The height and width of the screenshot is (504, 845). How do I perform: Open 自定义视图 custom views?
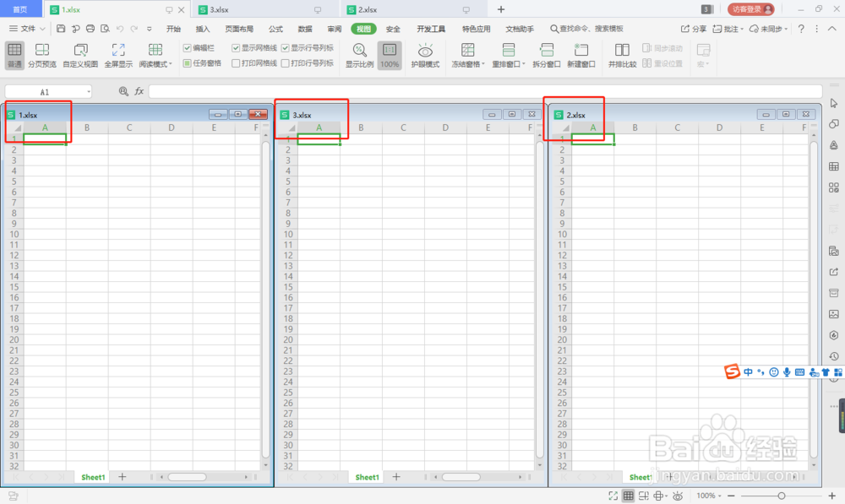pos(80,56)
